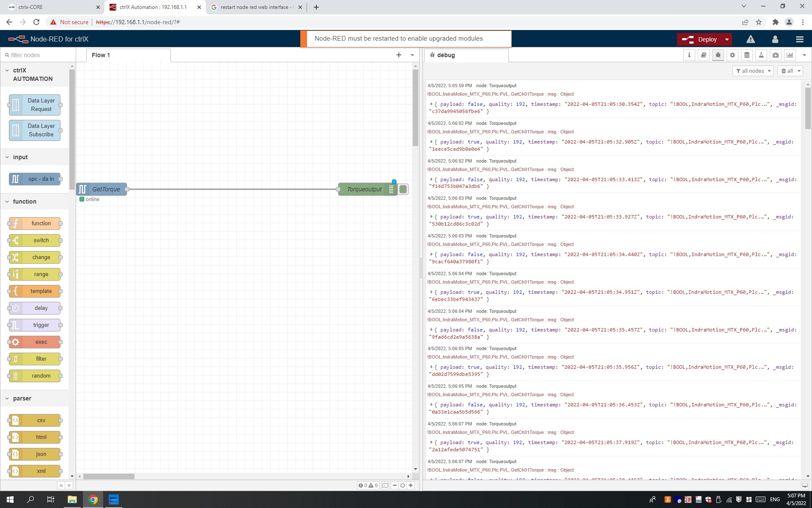Click the Deploy button
Screen dimensions: 812x508
(x=701, y=39)
